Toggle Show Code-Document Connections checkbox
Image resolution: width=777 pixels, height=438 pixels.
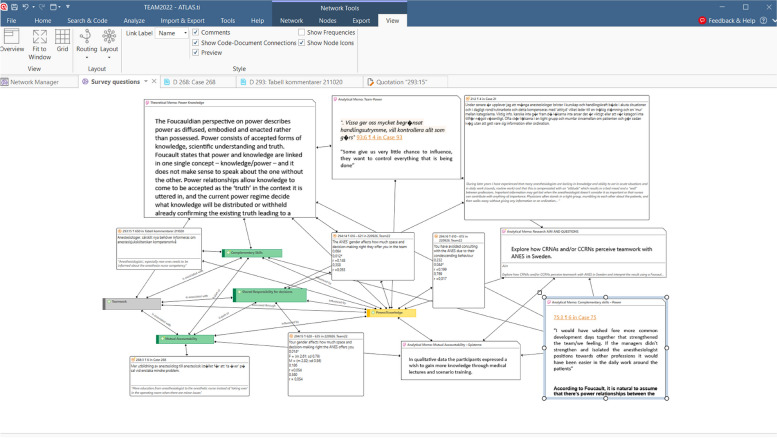click(196, 43)
